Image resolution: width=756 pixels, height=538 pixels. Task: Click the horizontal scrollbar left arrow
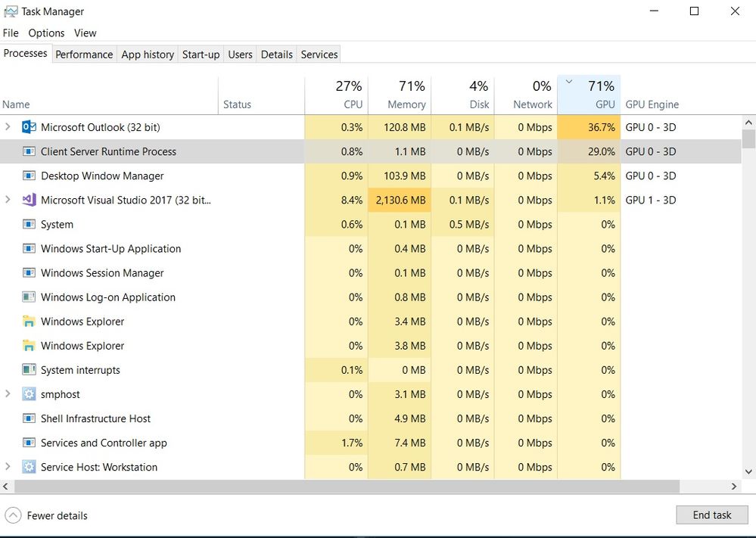point(5,487)
